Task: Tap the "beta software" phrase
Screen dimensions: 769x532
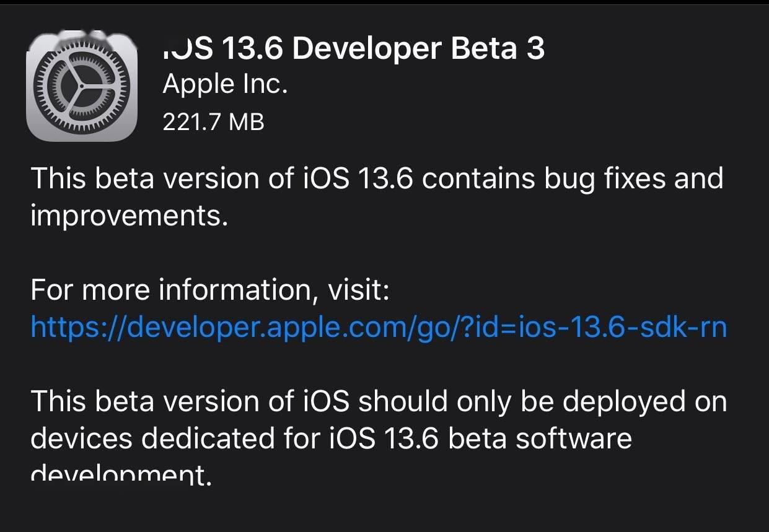Action: coord(539,438)
